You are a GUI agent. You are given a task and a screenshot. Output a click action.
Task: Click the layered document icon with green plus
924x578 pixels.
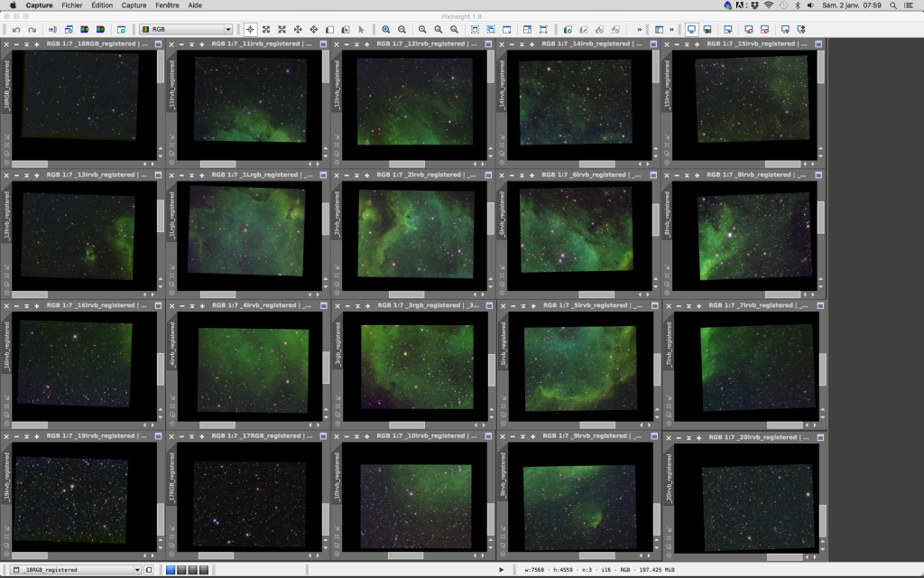[x=568, y=30]
